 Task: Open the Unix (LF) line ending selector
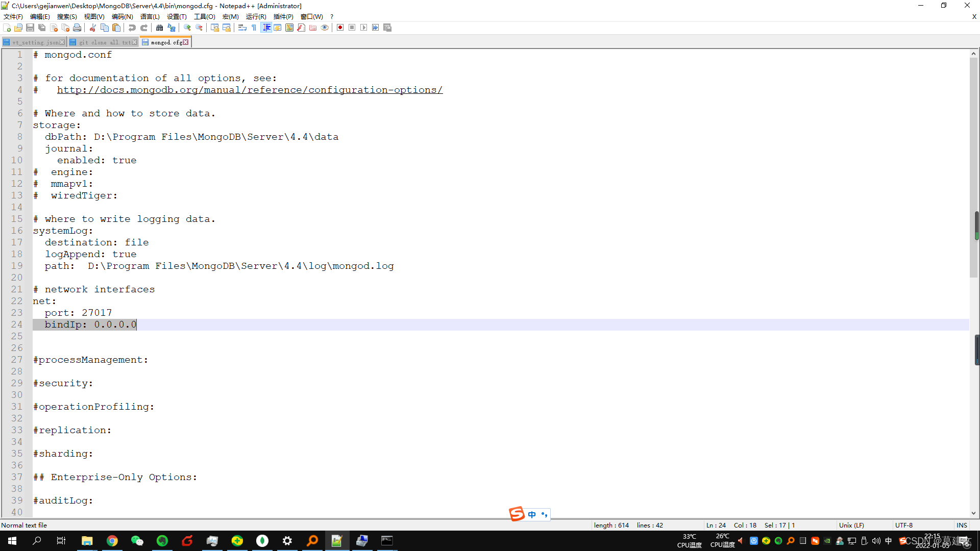tap(851, 525)
